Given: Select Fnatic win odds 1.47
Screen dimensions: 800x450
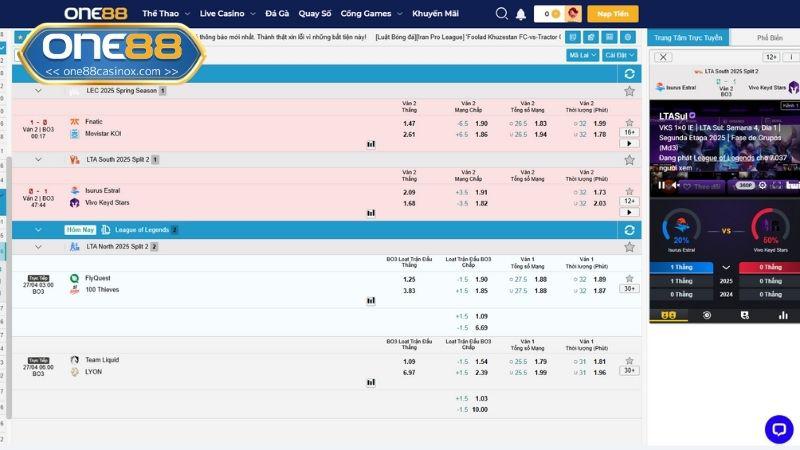Looking at the screenshot, I should point(409,123).
